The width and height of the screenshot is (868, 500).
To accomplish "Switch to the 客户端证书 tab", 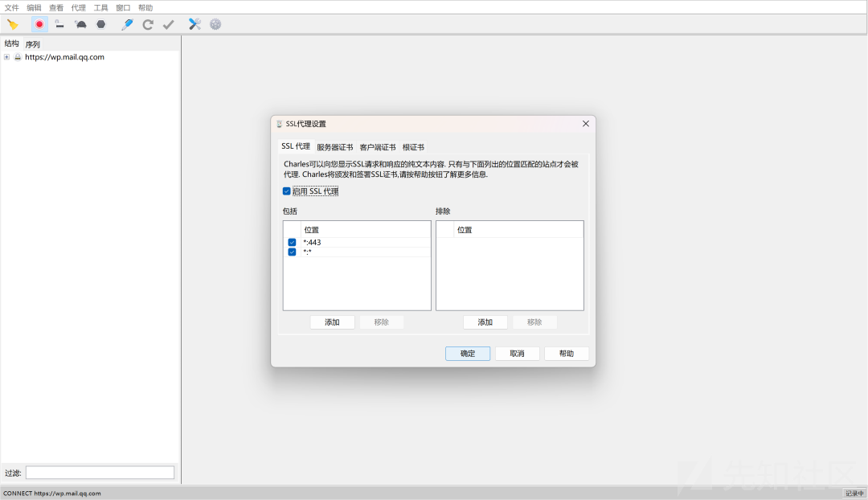I will 378,147.
